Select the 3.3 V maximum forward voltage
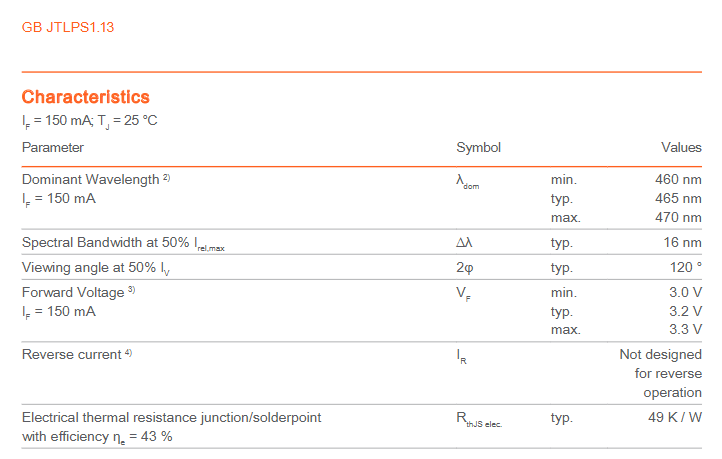The image size is (722, 459). (685, 329)
